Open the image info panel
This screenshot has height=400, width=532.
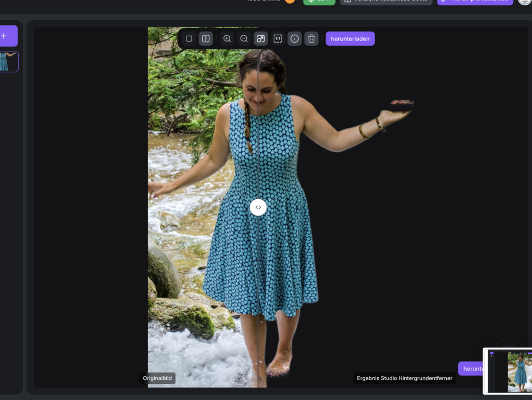coord(295,38)
